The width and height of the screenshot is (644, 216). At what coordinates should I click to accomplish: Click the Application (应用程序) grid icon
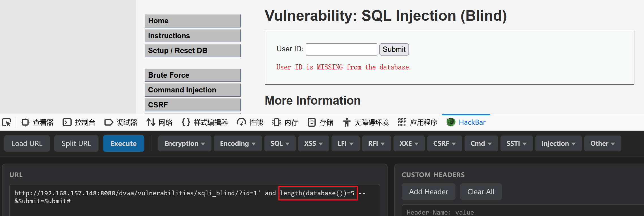tap(402, 122)
